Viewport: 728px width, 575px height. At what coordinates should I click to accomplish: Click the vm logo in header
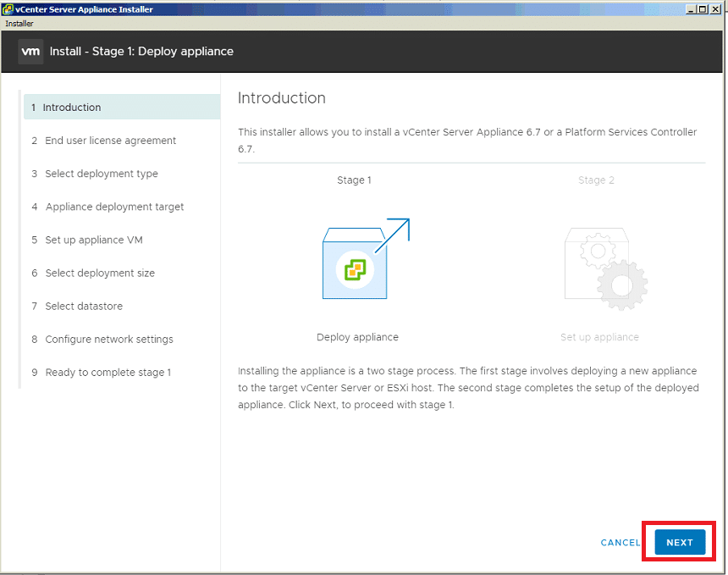click(30, 51)
